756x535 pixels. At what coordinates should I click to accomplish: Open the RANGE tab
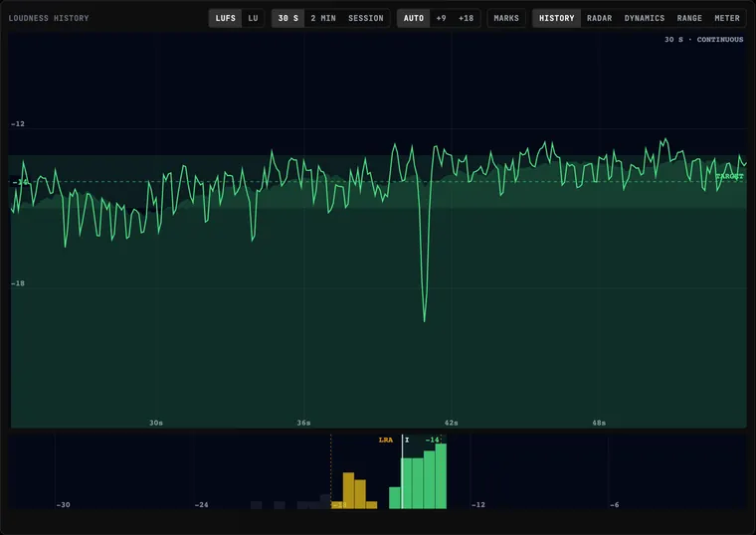pyautogui.click(x=689, y=18)
